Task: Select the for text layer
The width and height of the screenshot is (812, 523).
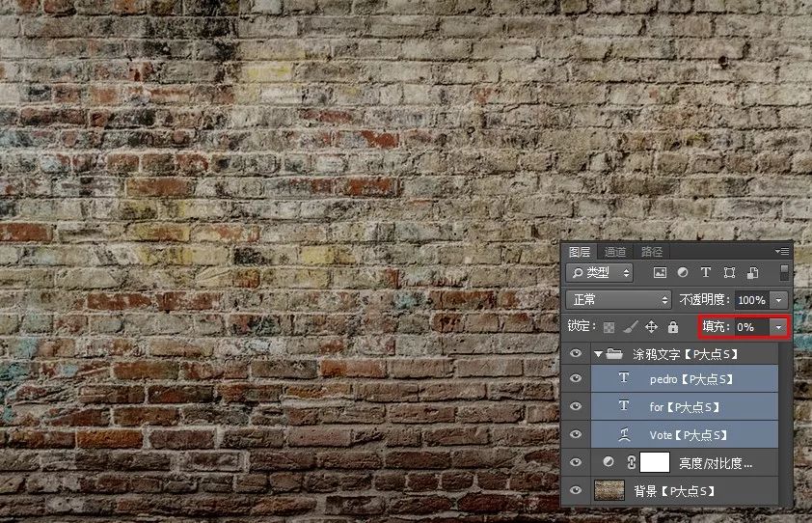Action: click(x=685, y=407)
